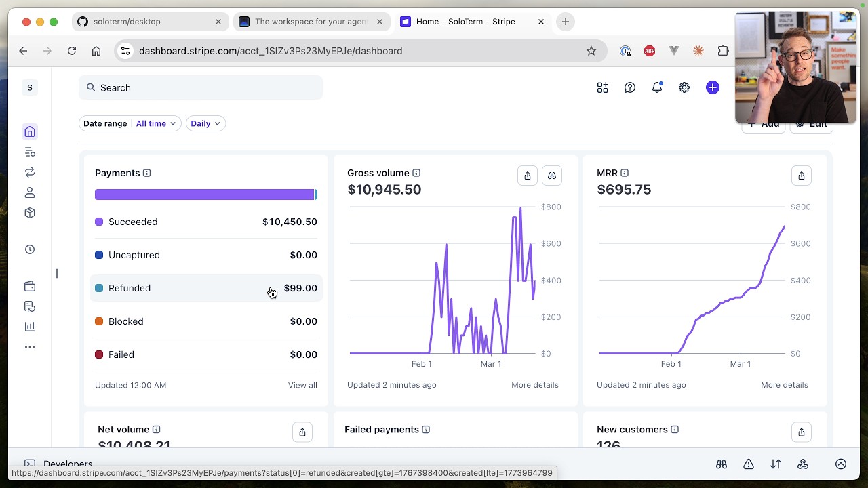Open the Stripe settings gear
This screenshot has width=868, height=488.
pos(684,87)
